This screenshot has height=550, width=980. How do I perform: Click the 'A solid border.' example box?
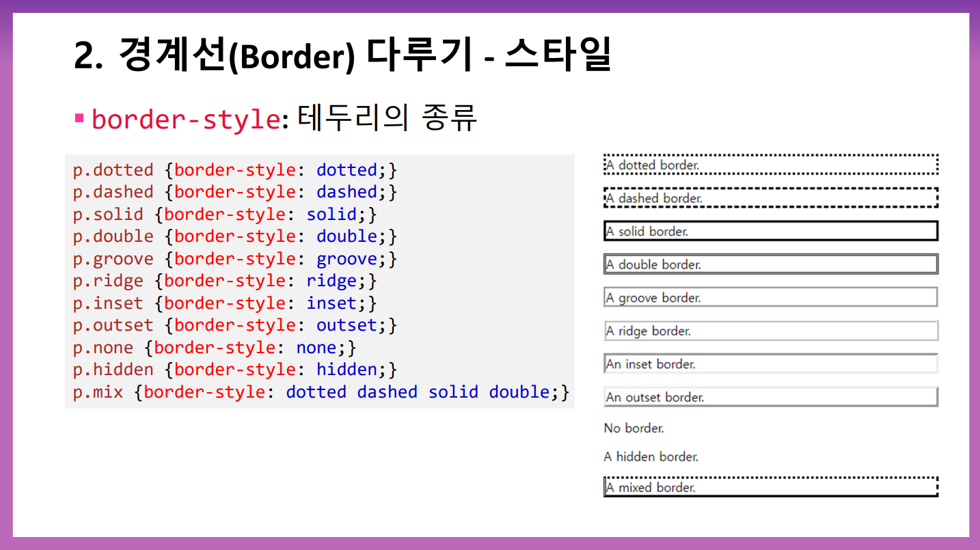pos(771,231)
